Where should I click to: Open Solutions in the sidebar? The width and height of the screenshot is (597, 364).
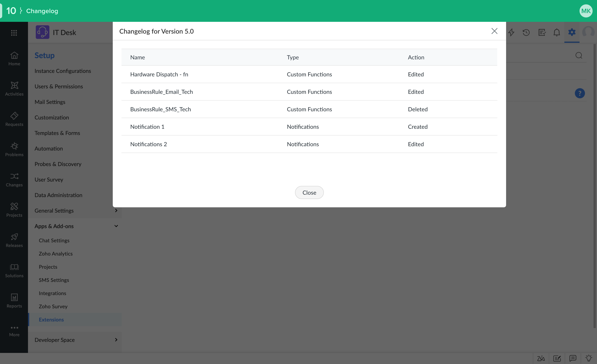[x=14, y=270]
